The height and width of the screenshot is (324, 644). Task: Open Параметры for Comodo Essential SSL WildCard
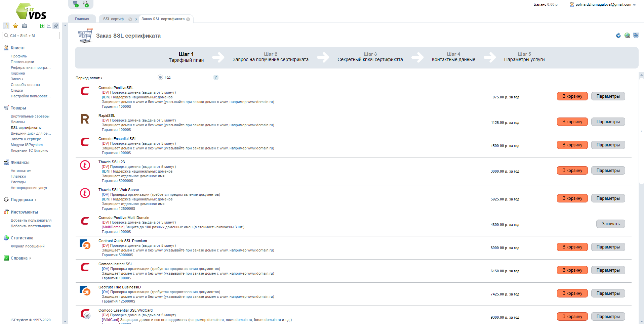tap(608, 317)
